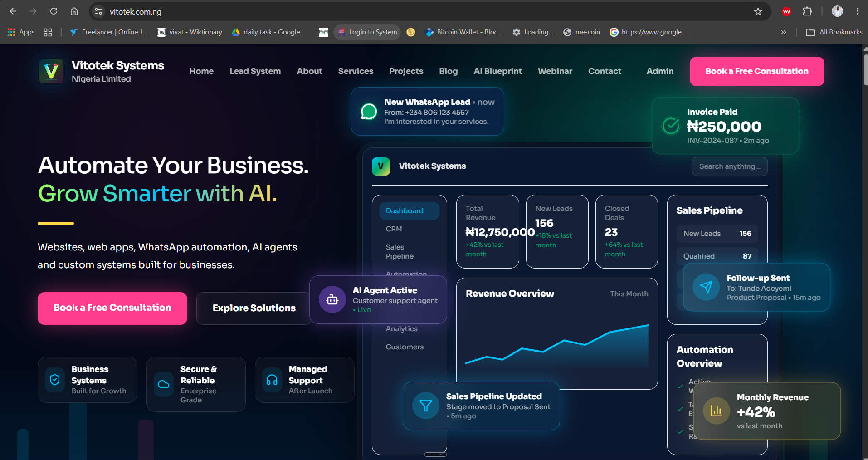
Task: Go to the Home nav item
Action: click(x=201, y=71)
